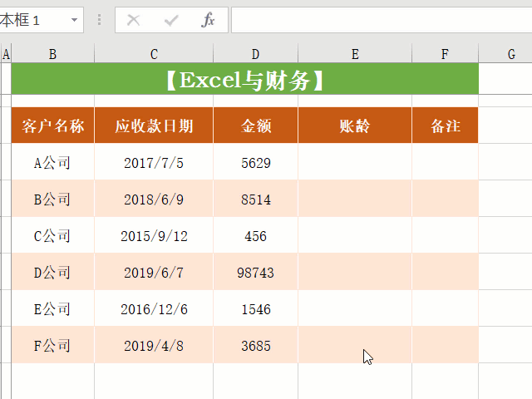This screenshot has width=532, height=399.
Task: Click the confirm checkmark in formula bar
Action: pos(171,20)
